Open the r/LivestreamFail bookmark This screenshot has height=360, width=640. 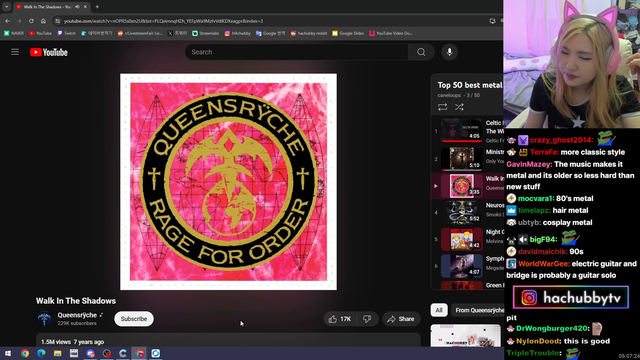pos(140,33)
